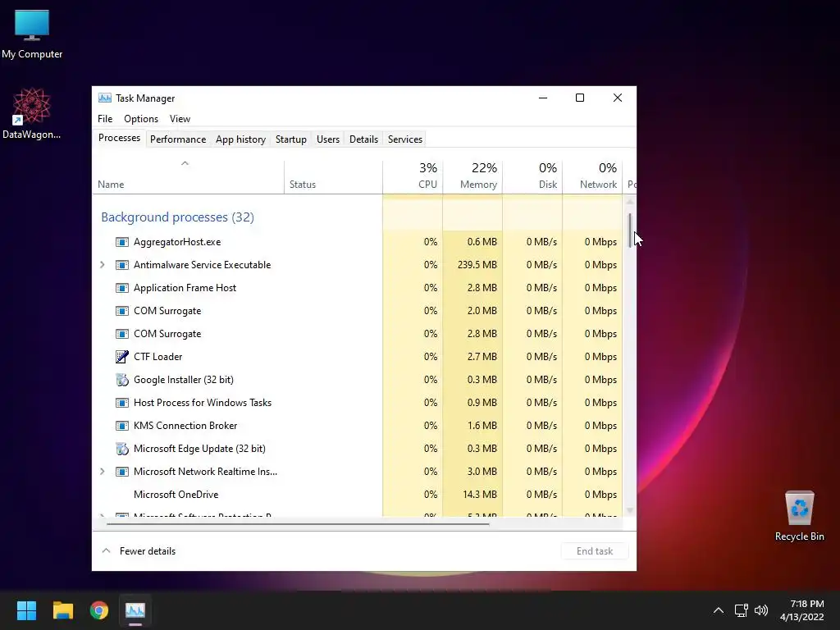
Task: Collapse view with Fewer details
Action: coord(139,551)
